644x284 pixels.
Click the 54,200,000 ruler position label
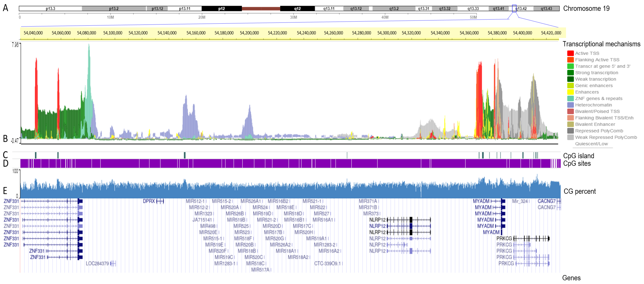tap(249, 33)
